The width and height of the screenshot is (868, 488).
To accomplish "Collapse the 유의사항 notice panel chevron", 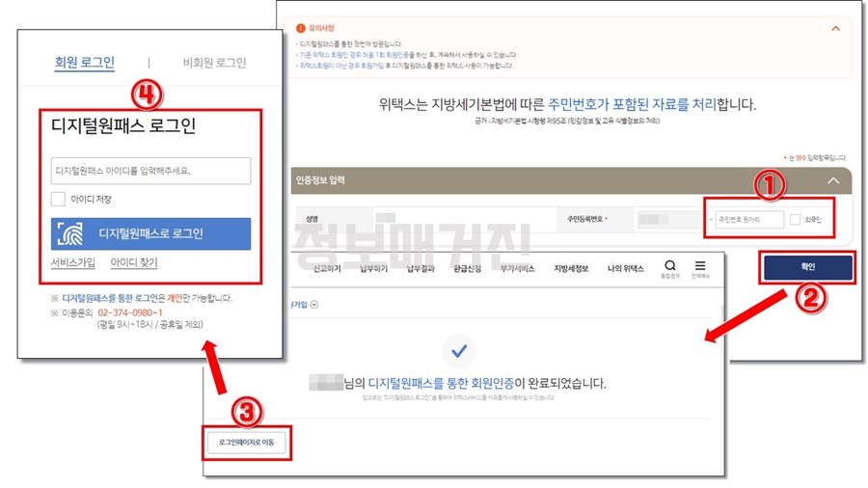I will pos(836,28).
